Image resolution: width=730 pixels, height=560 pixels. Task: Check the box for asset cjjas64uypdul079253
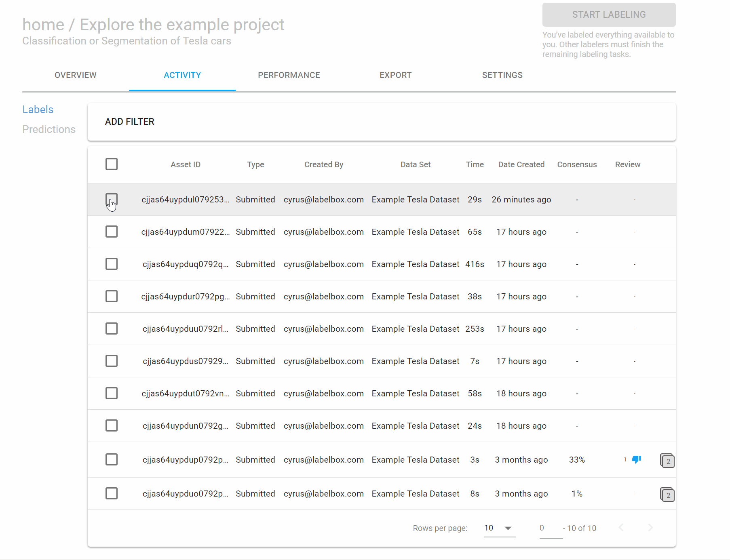pyautogui.click(x=112, y=199)
